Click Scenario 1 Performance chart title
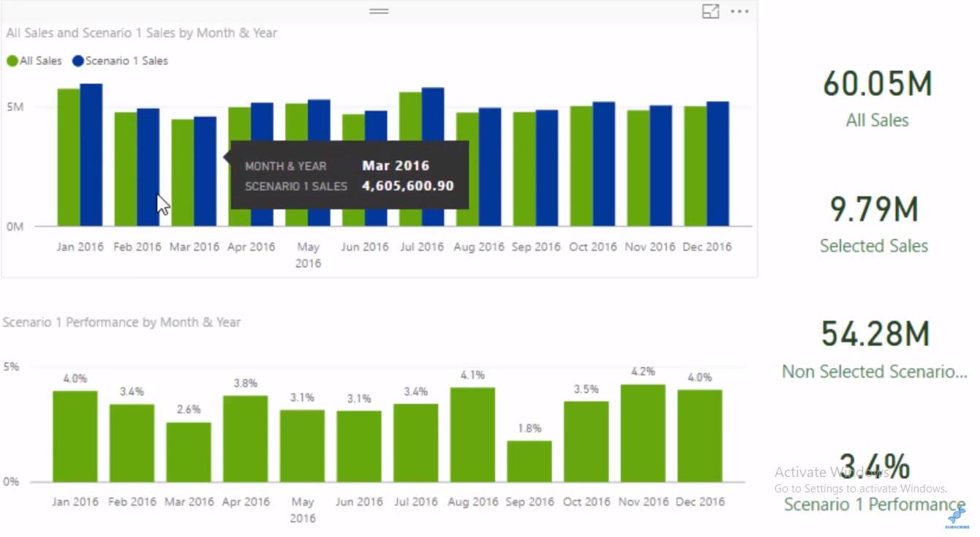 (x=121, y=322)
